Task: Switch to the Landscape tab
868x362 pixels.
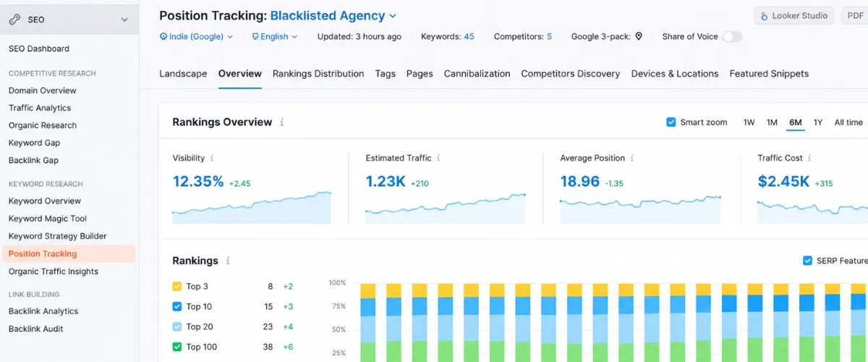Action: 183,73
